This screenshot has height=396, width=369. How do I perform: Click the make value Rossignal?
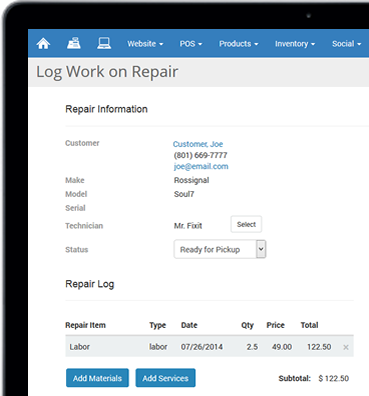tap(191, 180)
